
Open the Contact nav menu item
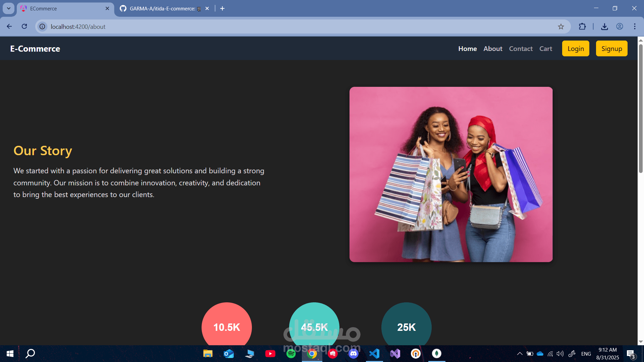(x=521, y=49)
